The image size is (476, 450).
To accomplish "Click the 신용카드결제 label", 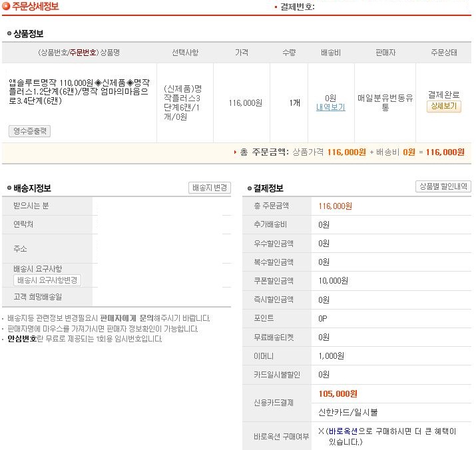I will pos(274,403).
